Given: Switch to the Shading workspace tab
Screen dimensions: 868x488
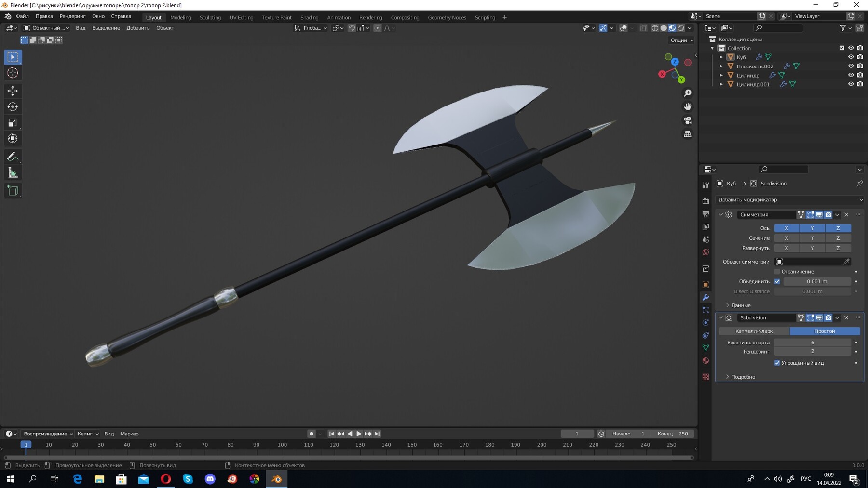Looking at the screenshot, I should click(310, 17).
